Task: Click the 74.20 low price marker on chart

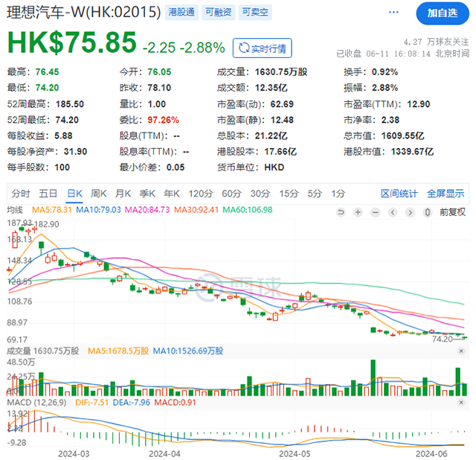Action: coord(442,339)
